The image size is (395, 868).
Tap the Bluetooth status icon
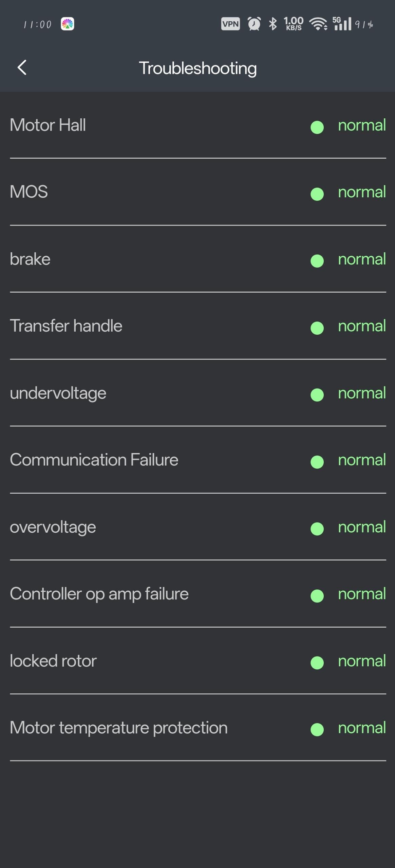[273, 24]
